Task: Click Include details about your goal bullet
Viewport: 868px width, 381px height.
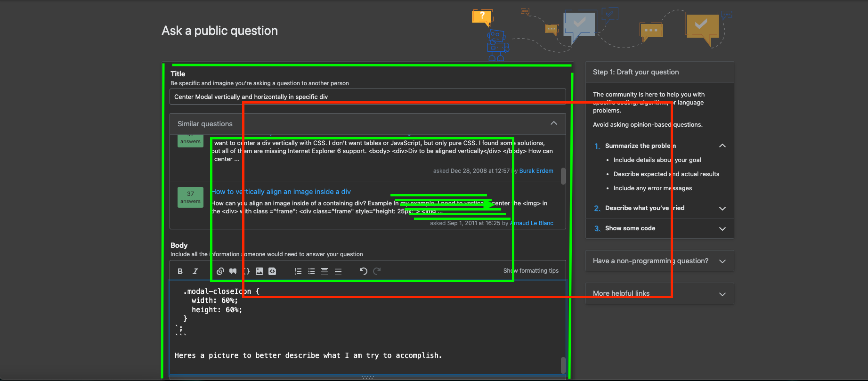Action: (x=657, y=160)
